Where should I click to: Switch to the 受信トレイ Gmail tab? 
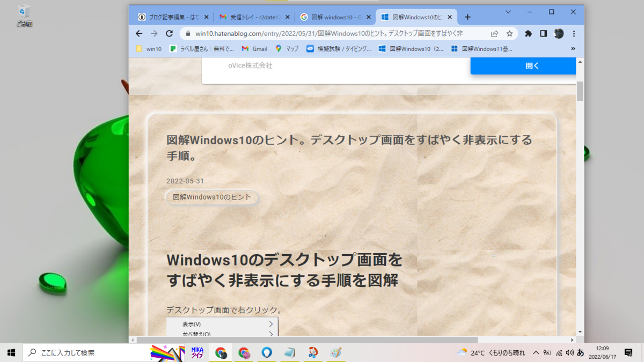click(254, 17)
